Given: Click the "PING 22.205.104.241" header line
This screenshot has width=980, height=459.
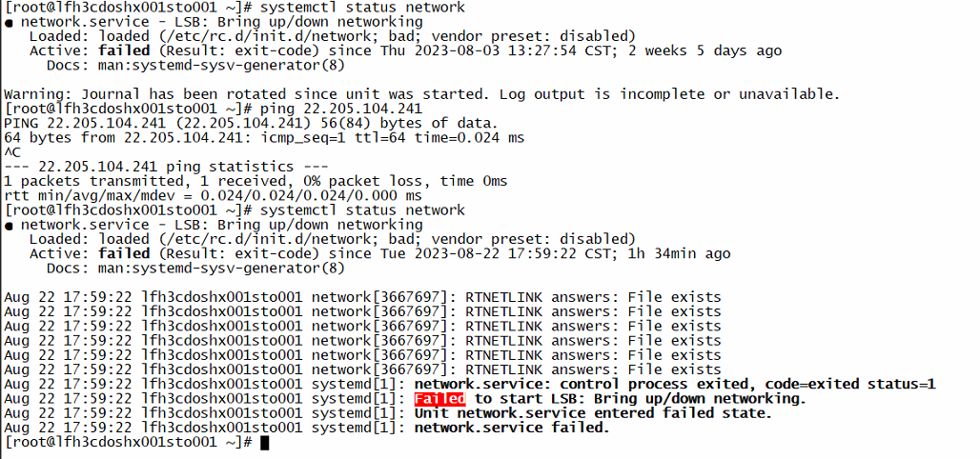Looking at the screenshot, I should tap(251, 124).
